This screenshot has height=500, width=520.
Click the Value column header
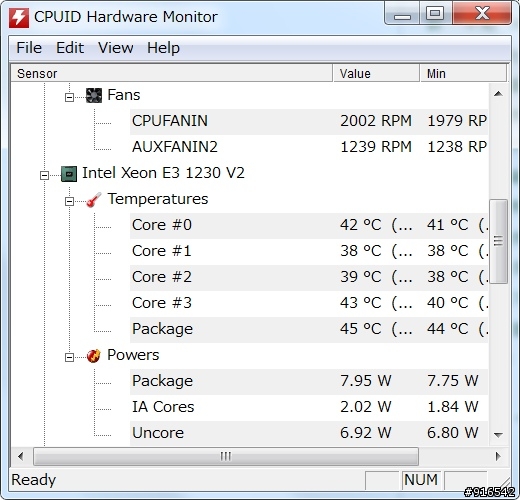(376, 73)
